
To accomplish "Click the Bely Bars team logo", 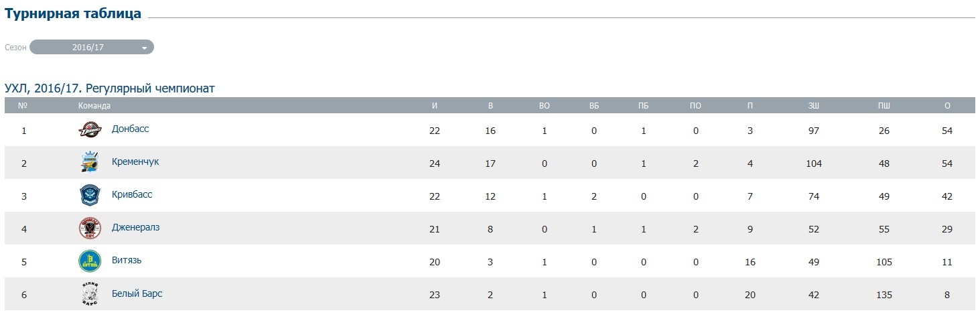I will [x=89, y=294].
